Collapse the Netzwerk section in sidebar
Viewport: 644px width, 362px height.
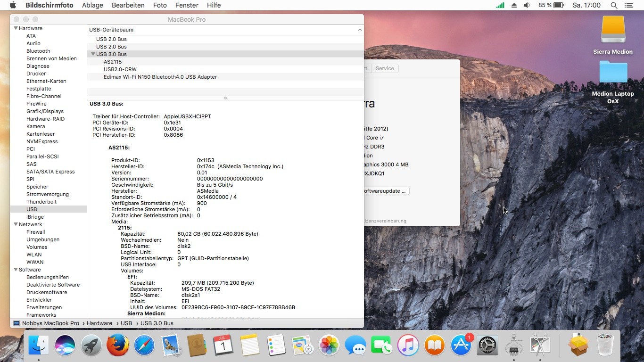click(x=15, y=224)
